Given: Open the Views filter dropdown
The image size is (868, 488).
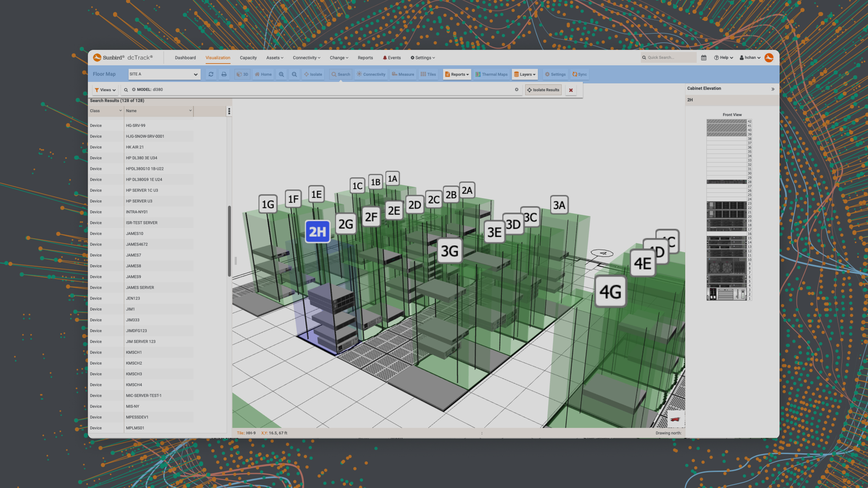Looking at the screenshot, I should point(105,90).
